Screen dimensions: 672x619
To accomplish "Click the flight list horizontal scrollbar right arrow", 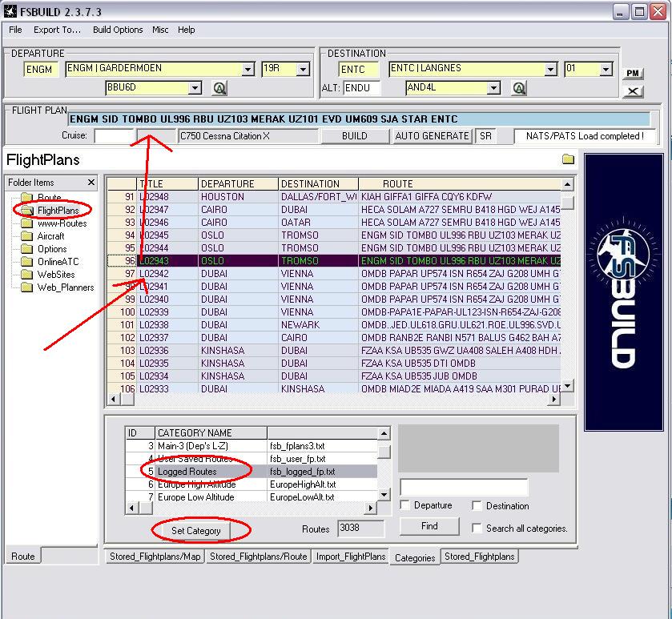I will (553, 400).
